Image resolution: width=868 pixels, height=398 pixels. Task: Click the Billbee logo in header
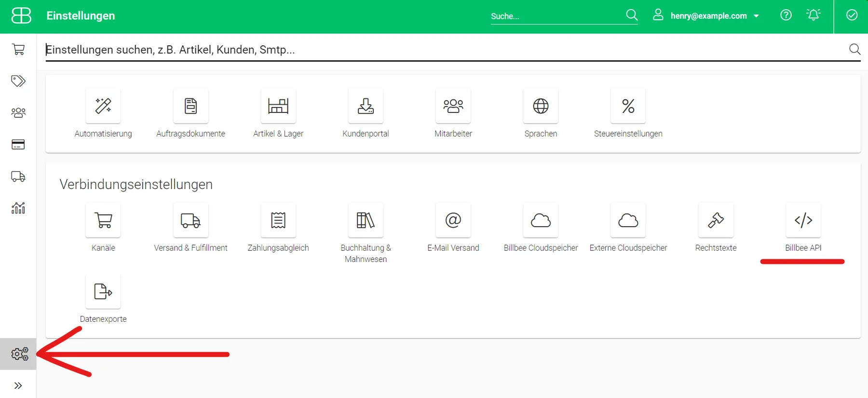(21, 15)
